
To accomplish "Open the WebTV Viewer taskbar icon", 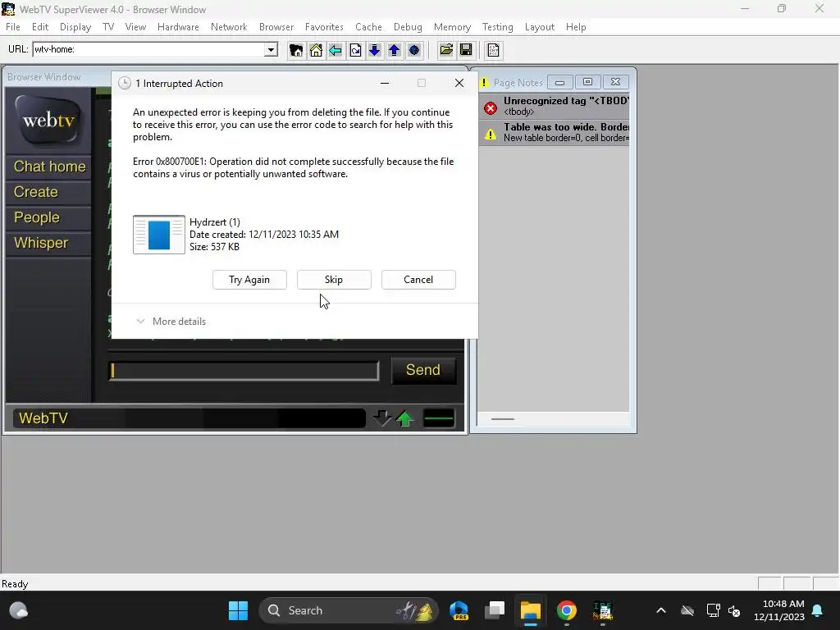I will [603, 610].
